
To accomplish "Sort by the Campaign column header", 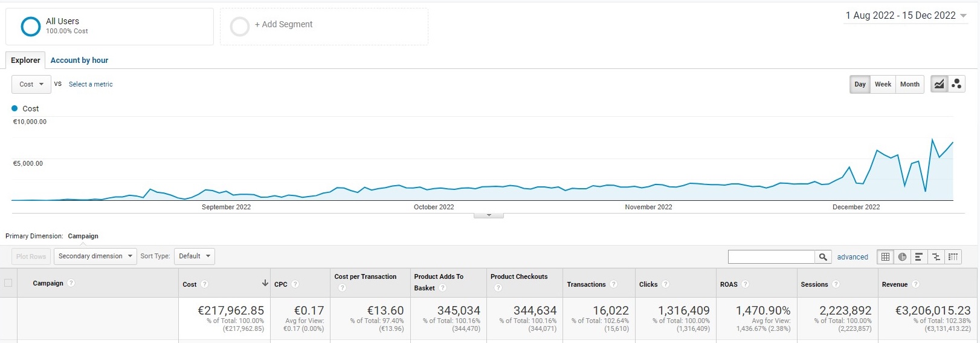I will point(48,283).
